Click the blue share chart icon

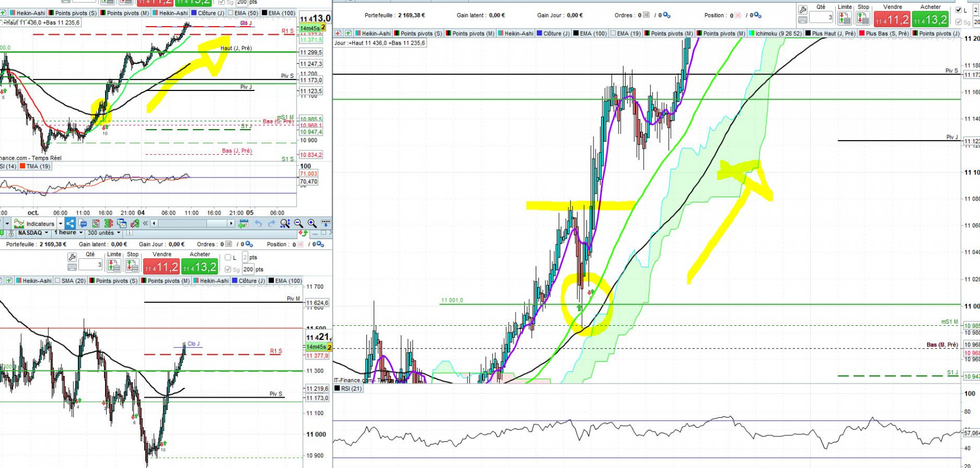click(x=70, y=223)
